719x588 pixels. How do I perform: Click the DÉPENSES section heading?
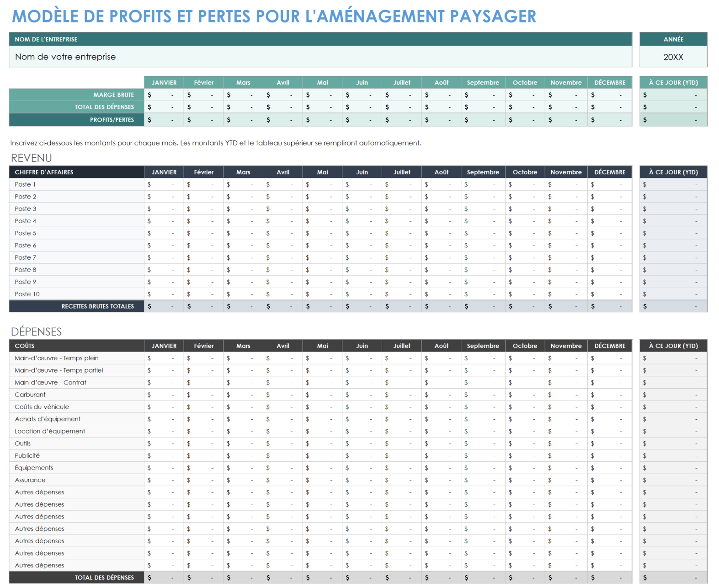[37, 331]
